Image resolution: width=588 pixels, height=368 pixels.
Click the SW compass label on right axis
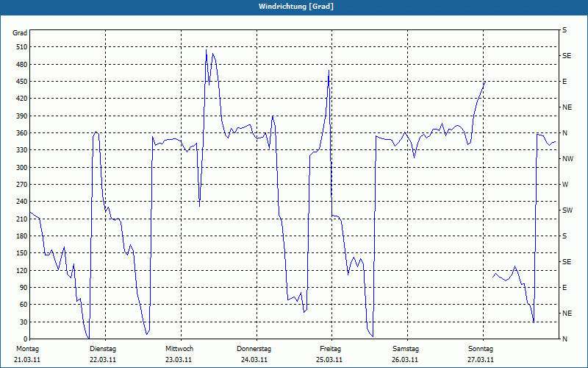click(567, 210)
